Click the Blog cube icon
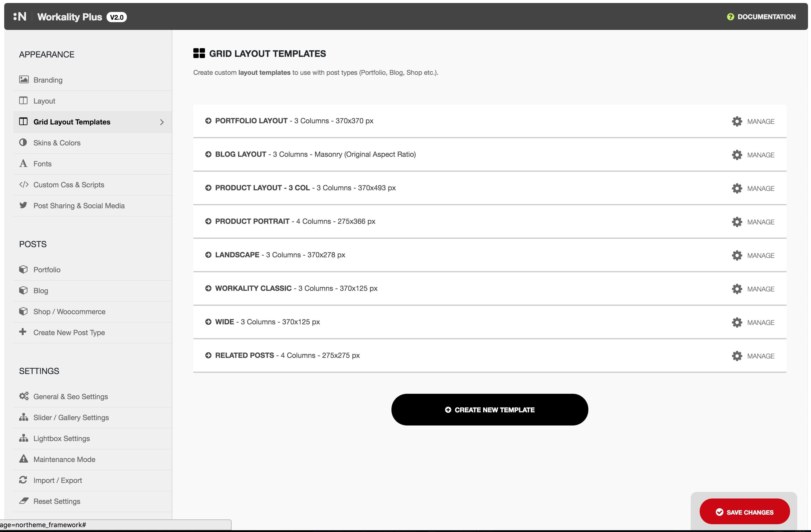 pyautogui.click(x=23, y=290)
